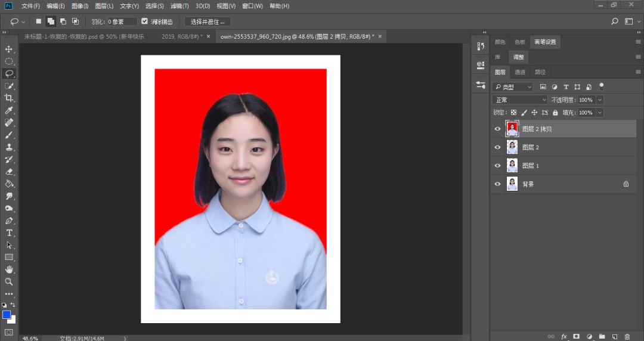Open the 类型 layer filter dropdown
The height and width of the screenshot is (341, 644).
click(513, 87)
